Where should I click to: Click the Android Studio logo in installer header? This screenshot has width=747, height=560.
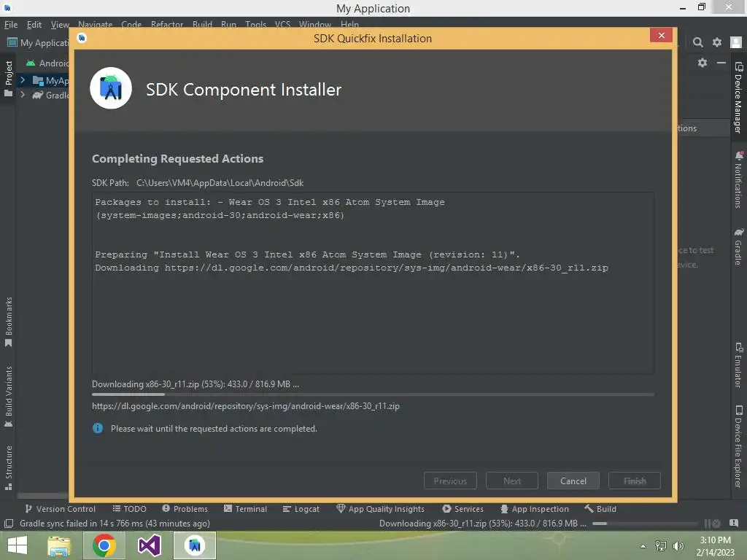click(x=111, y=88)
